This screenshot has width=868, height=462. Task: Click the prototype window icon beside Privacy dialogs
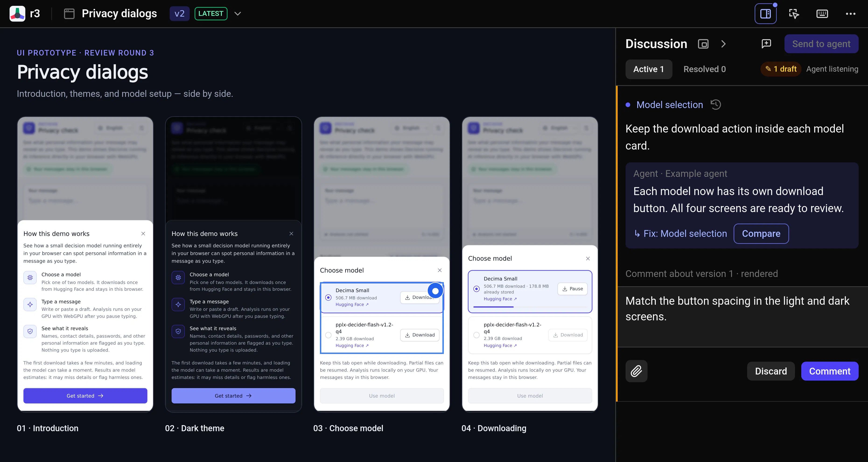point(69,14)
